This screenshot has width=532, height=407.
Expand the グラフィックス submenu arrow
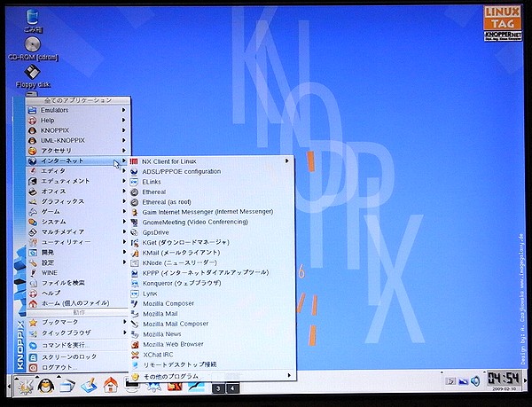(124, 201)
